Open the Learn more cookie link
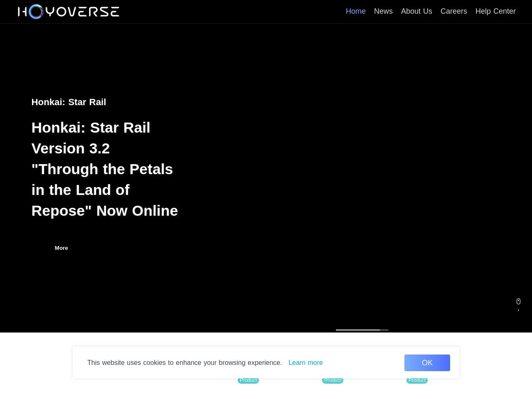 (305, 362)
